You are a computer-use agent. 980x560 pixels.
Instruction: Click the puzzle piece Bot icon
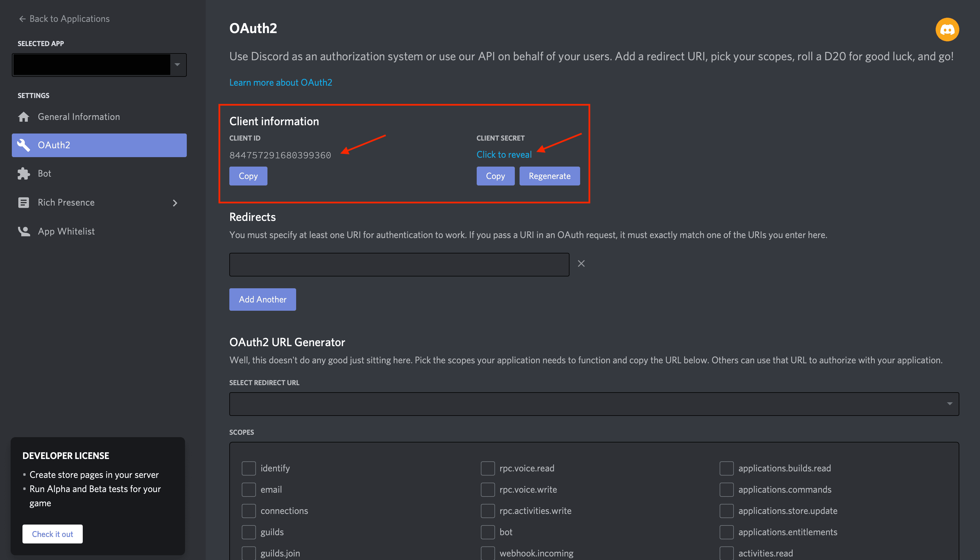pos(24,174)
